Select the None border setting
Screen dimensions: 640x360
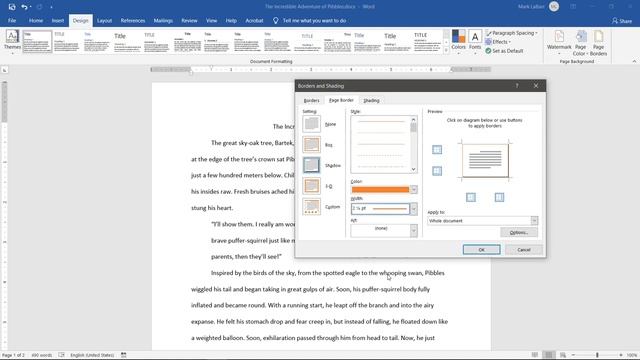click(311, 124)
